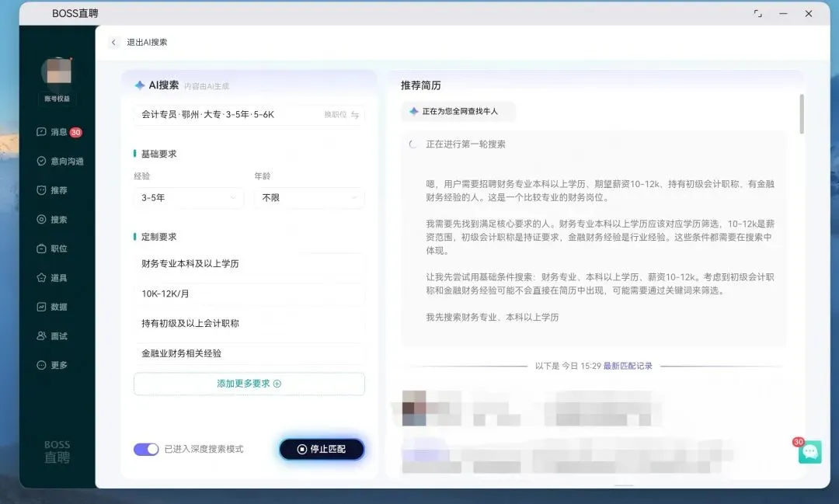Screen dimensions: 839x504
Task: Click the 已进入深度搜索模式 label
Action: (204, 449)
